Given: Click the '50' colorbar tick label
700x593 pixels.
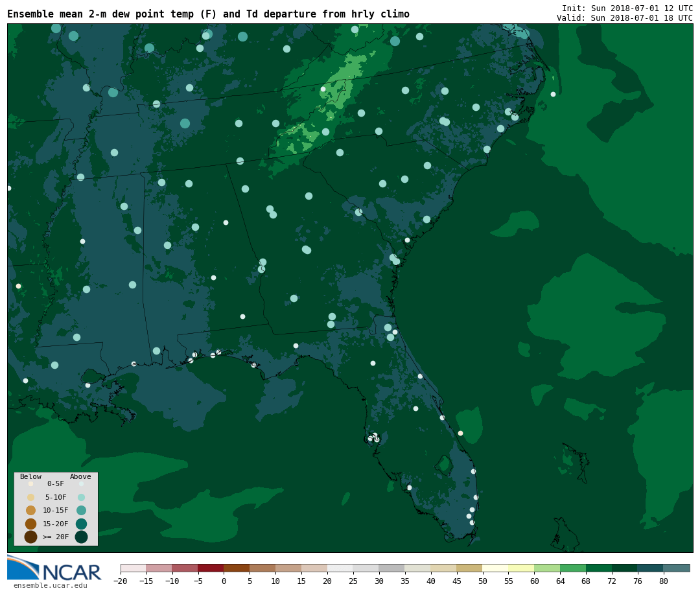Looking at the screenshot, I should [x=483, y=581].
